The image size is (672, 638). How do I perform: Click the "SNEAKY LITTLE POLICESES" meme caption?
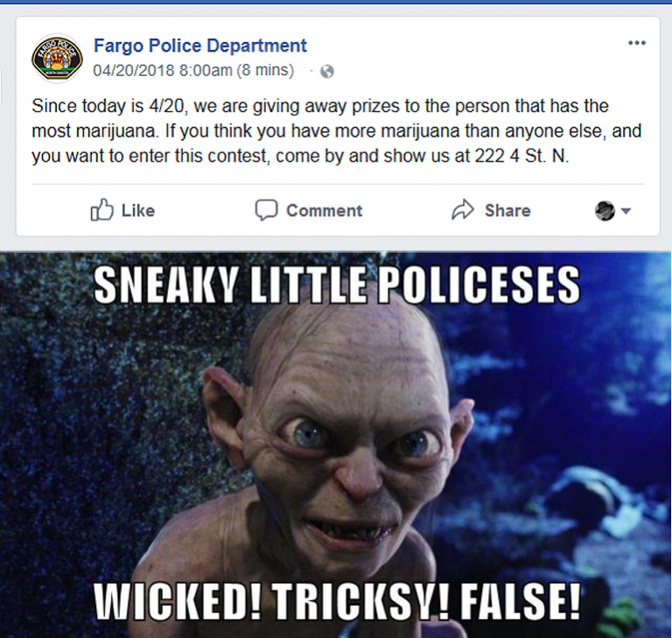tap(337, 284)
